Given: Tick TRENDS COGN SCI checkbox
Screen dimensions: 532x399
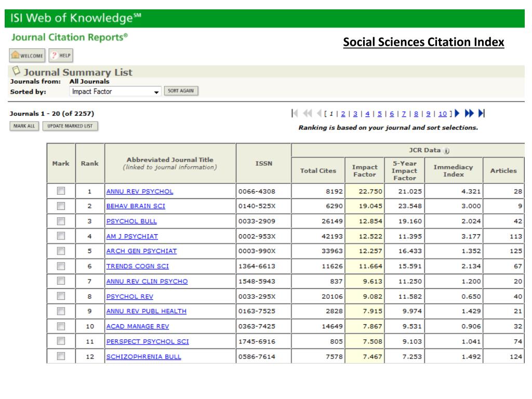Looking at the screenshot, I should [x=61, y=266].
